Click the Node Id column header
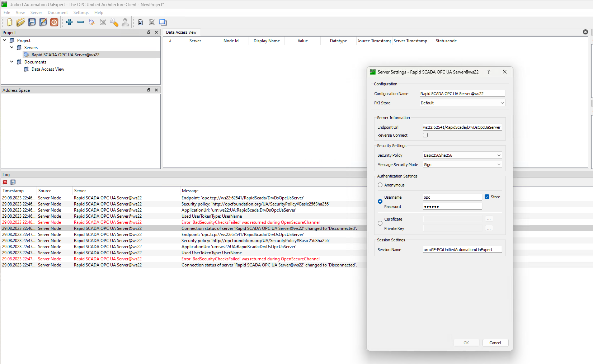 click(x=231, y=41)
